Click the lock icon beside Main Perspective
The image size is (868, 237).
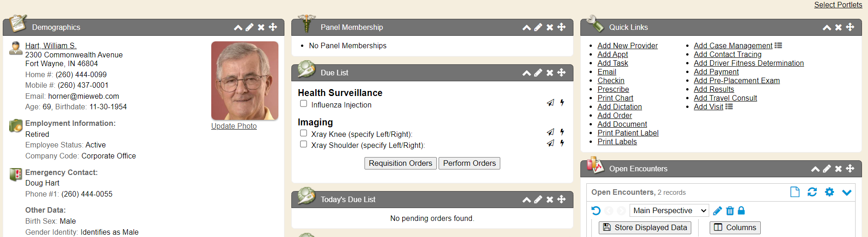click(x=741, y=211)
